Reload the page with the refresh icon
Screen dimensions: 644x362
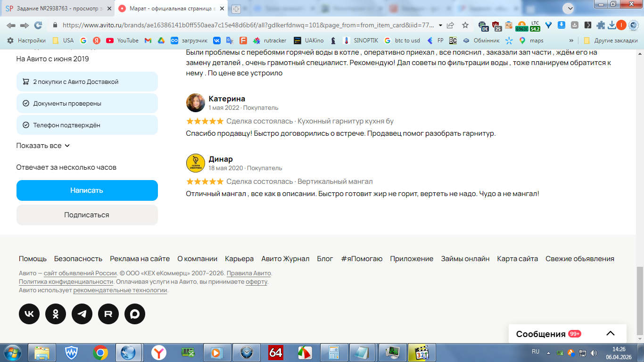click(x=38, y=25)
